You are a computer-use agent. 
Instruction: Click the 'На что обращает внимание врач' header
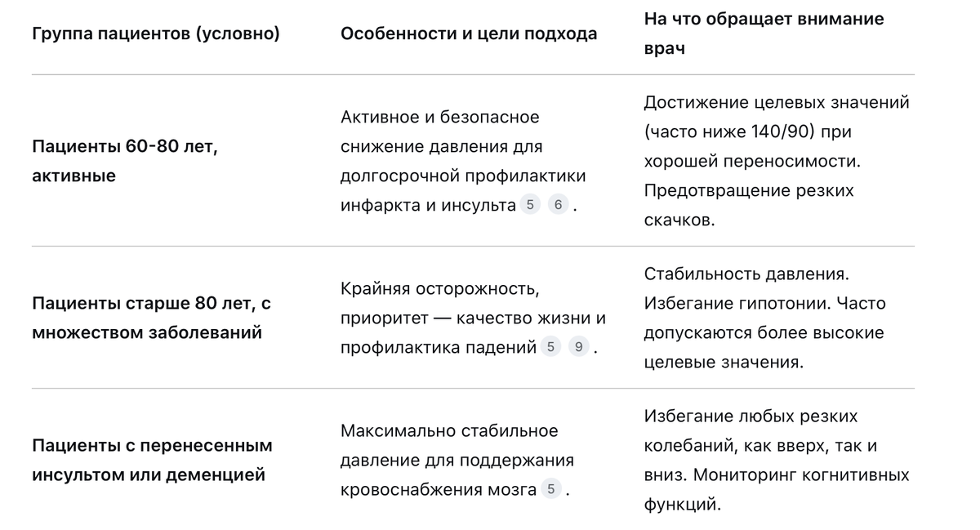point(763,33)
